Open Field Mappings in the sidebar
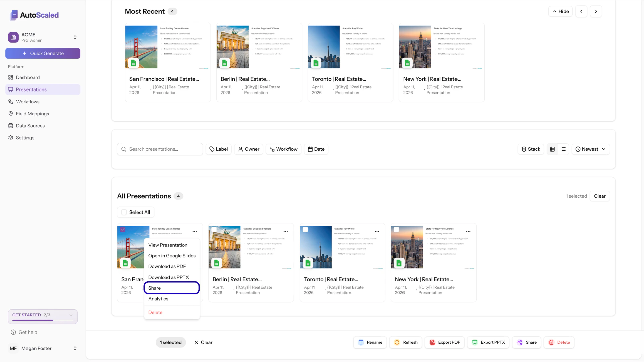 tap(32, 114)
